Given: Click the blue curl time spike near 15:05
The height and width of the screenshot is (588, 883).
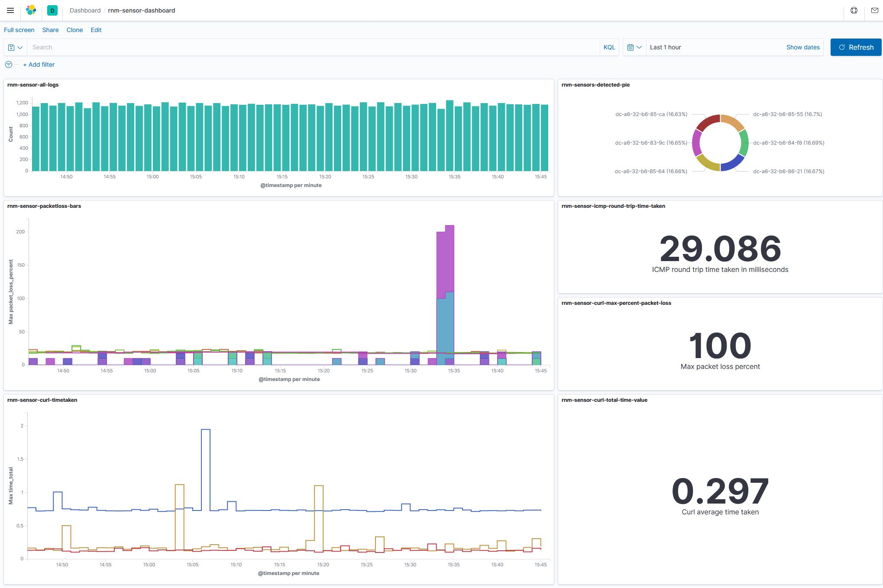Looking at the screenshot, I should click(x=206, y=470).
